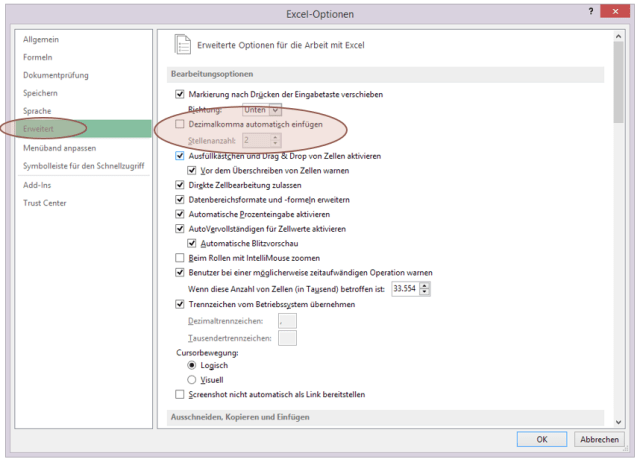640x459 pixels.
Task: Click the Dezimaltrennzeichen input field
Action: 287,321
